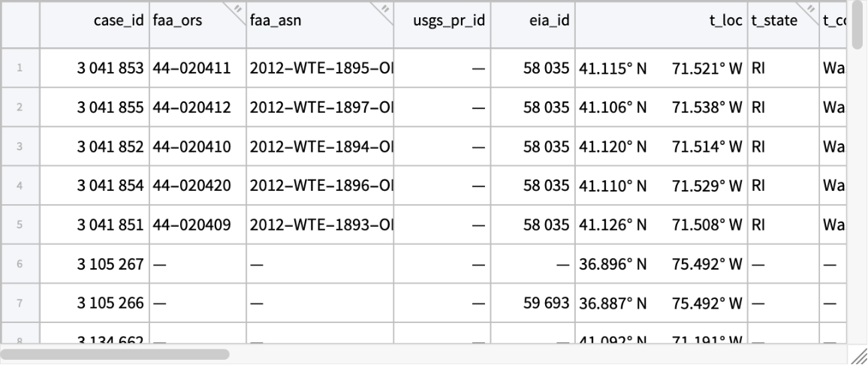Screen dimensions: 868x365
Task: Click the horizontal scrollbar thumb
Action: point(116,354)
